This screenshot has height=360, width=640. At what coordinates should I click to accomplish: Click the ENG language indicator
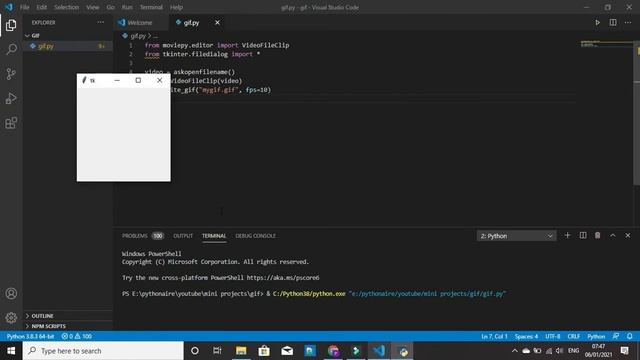click(x=573, y=351)
